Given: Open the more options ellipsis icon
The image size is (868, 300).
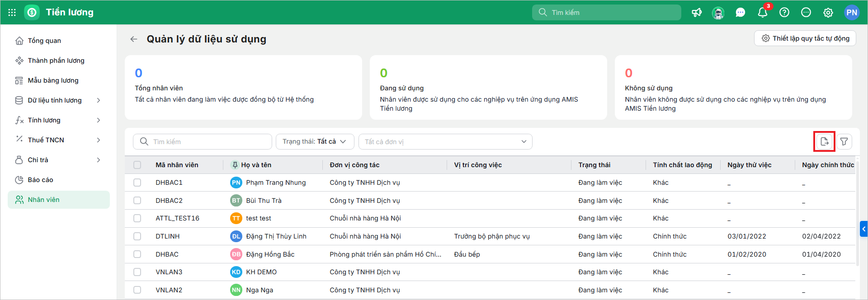Looking at the screenshot, I should click(806, 13).
